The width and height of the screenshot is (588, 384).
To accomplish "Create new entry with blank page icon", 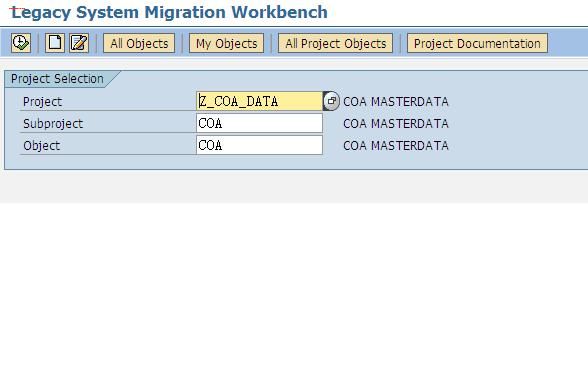I will tap(55, 43).
